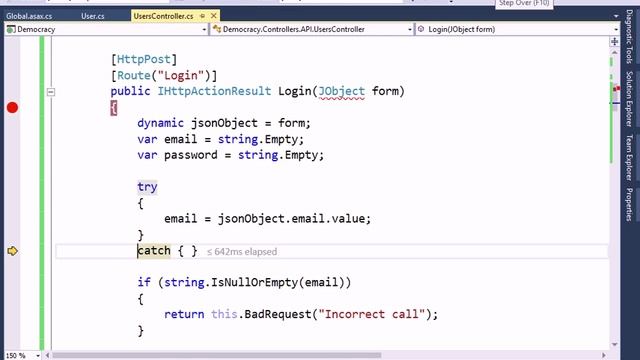This screenshot has height=360, width=640.
Task: Open the Properties side tab
Action: 629,205
